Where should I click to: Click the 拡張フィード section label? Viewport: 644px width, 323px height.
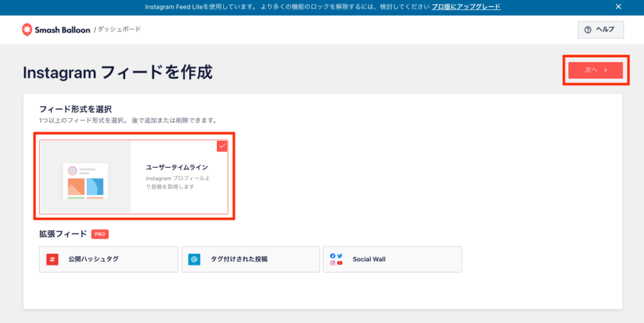63,234
